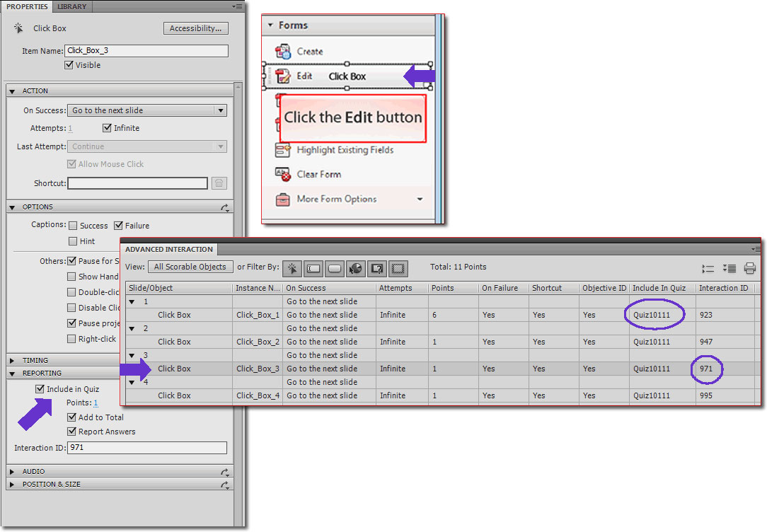Click the Interaction ID input field
Viewport: 767px width, 532px height.
146,448
